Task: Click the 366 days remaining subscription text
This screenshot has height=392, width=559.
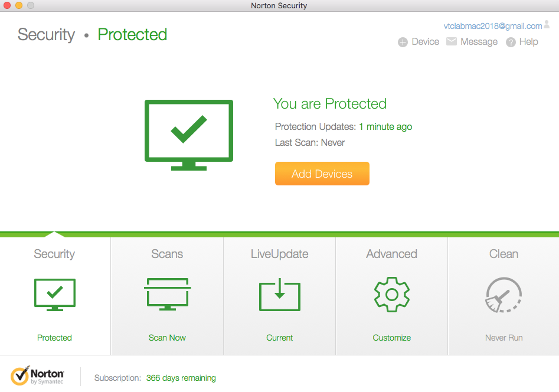Action: pos(181,378)
